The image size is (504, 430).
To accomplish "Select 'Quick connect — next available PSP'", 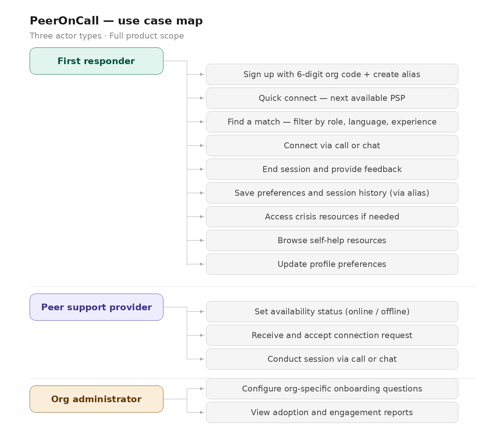I will tap(332, 98).
